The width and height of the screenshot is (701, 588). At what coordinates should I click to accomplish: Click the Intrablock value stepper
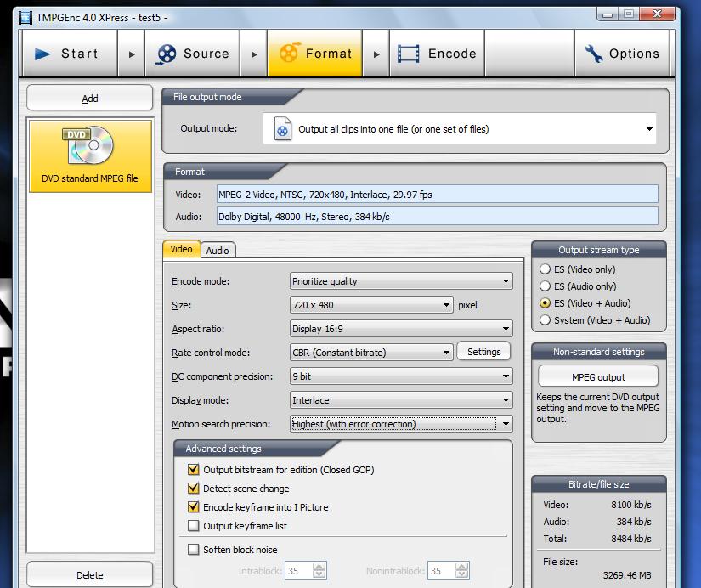pyautogui.click(x=319, y=570)
